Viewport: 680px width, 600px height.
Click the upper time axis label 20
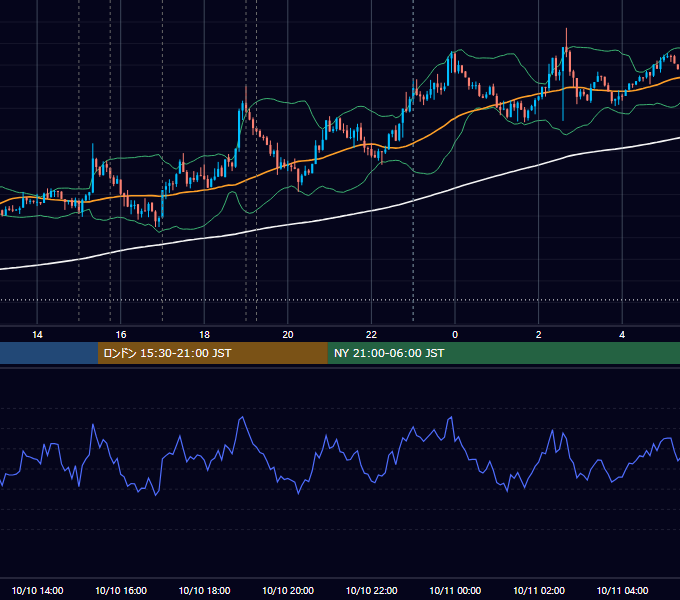[288, 335]
